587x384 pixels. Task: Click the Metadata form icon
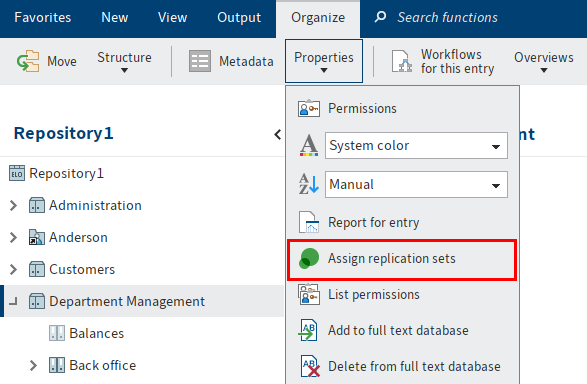(x=200, y=61)
